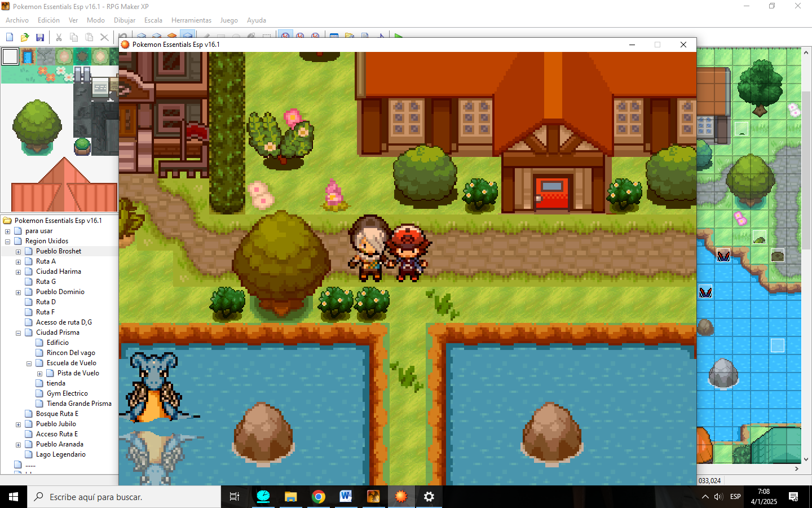The width and height of the screenshot is (812, 508).
Task: Click the Delete X toolbar icon
Action: click(104, 37)
